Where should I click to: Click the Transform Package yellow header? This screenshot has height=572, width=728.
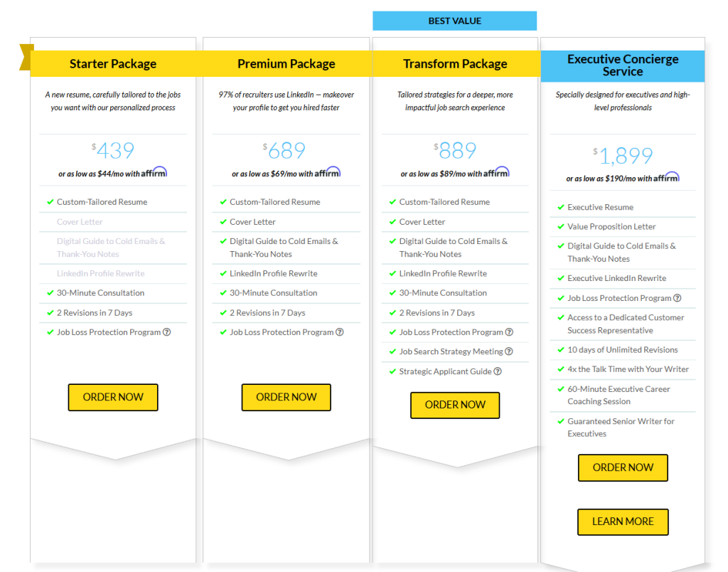pos(455,64)
